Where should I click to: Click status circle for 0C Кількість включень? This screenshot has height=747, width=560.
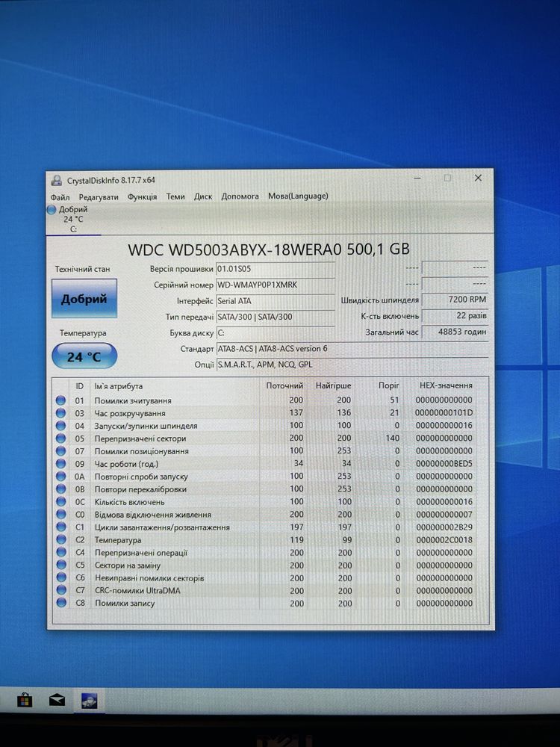(60, 502)
